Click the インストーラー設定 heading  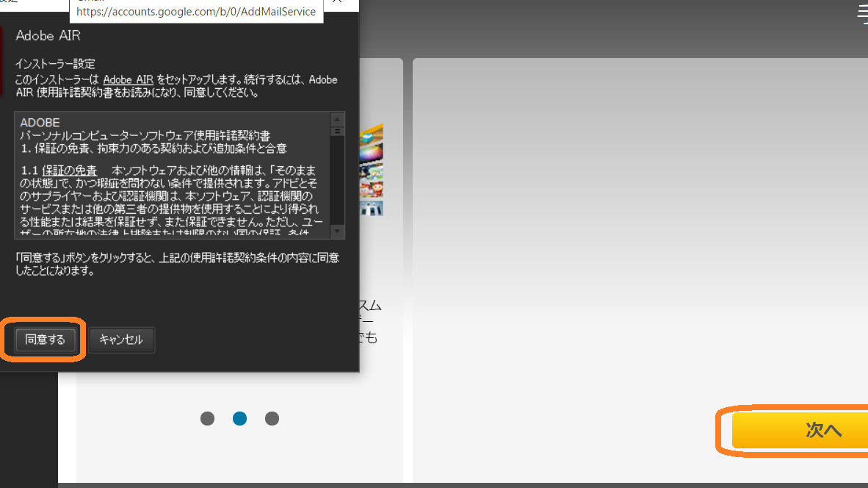pyautogui.click(x=55, y=64)
